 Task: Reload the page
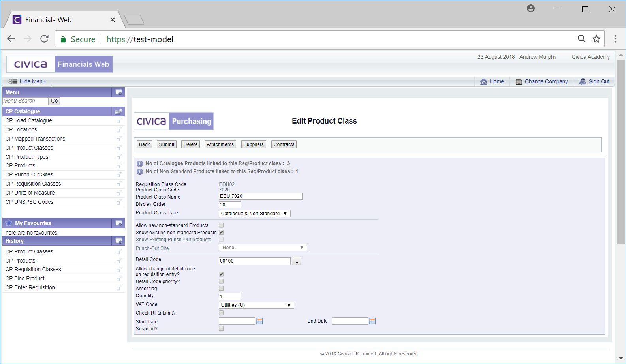44,39
